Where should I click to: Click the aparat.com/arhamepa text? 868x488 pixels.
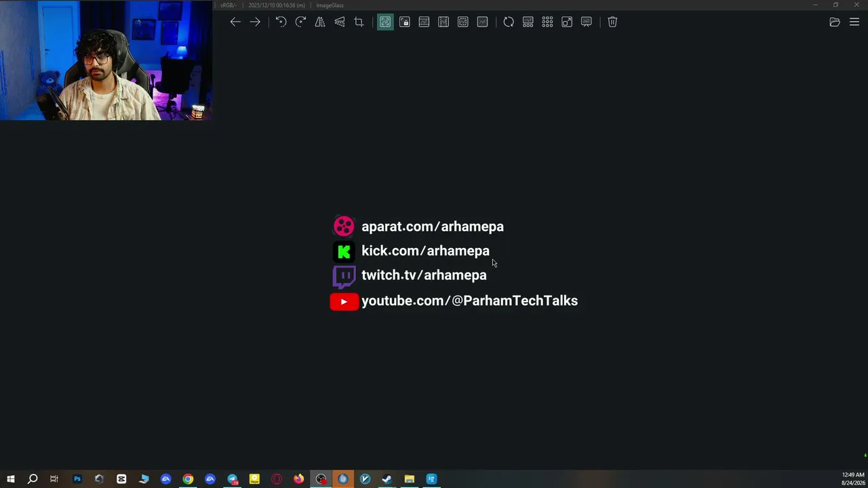433,226
